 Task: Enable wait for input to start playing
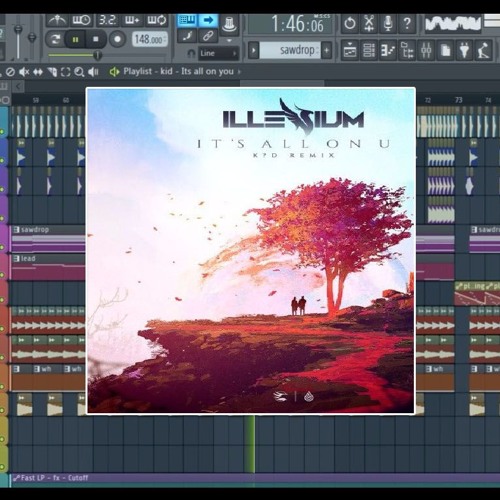pos(82,21)
